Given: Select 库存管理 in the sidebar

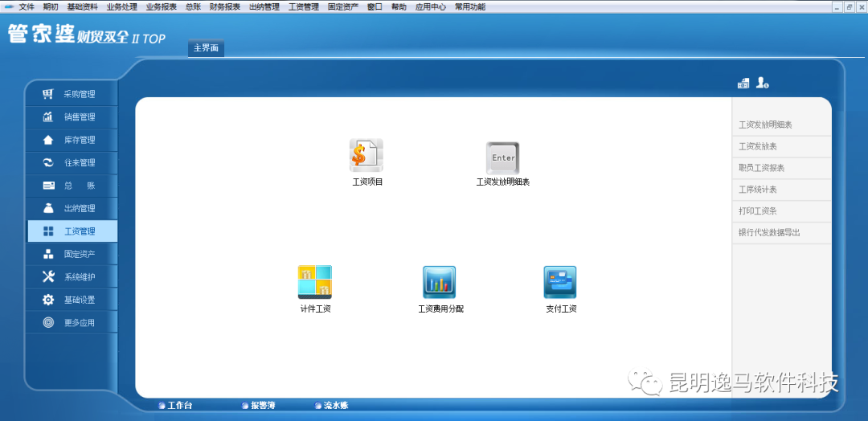Looking at the screenshot, I should 71,140.
